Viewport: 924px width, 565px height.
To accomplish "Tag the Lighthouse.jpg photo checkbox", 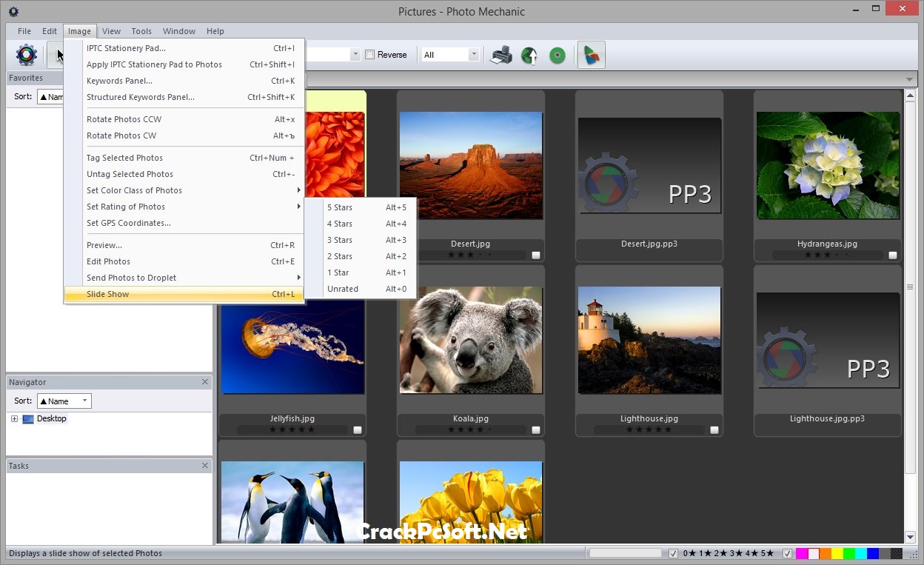I will [714, 430].
